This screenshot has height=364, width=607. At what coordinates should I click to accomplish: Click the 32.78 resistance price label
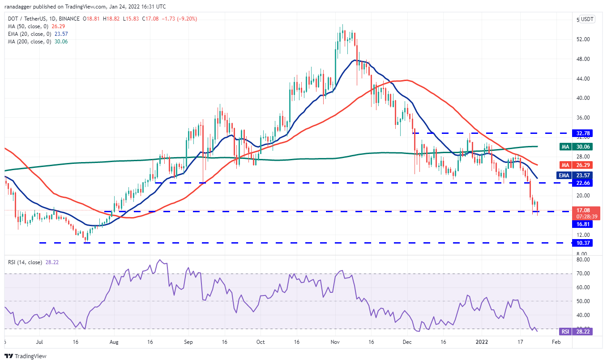(x=582, y=133)
